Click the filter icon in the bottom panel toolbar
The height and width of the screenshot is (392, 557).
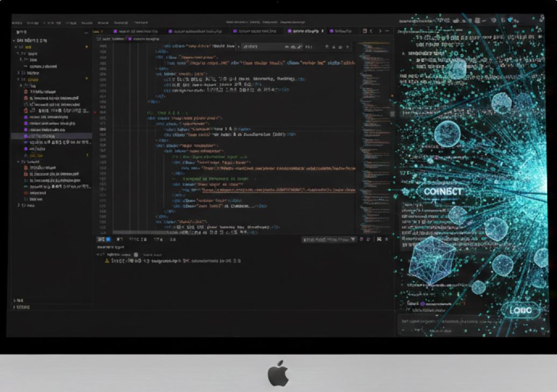[353, 239]
